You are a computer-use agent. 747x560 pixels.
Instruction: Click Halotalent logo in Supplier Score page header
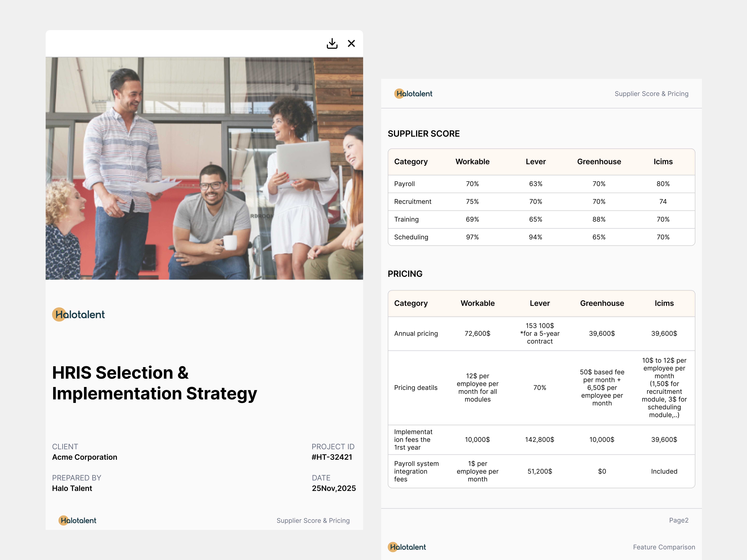[x=413, y=94]
